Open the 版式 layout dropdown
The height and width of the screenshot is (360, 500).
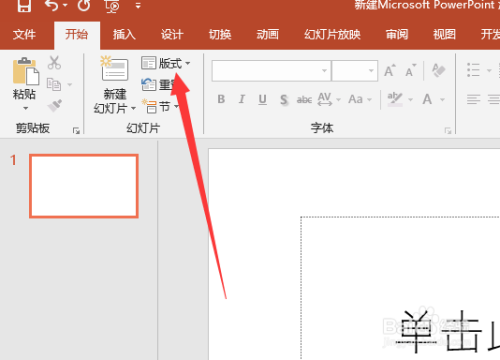166,63
